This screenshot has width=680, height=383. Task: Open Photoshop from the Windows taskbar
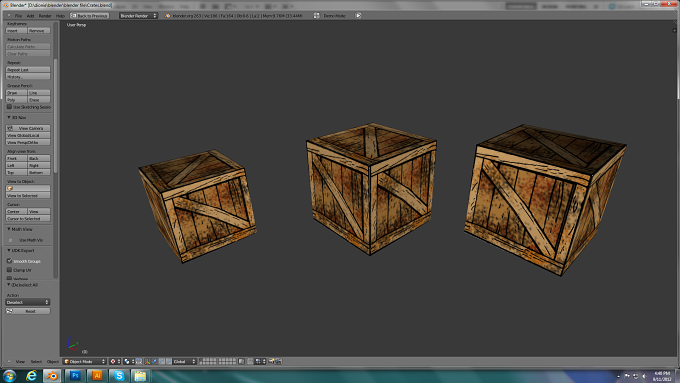[75, 376]
